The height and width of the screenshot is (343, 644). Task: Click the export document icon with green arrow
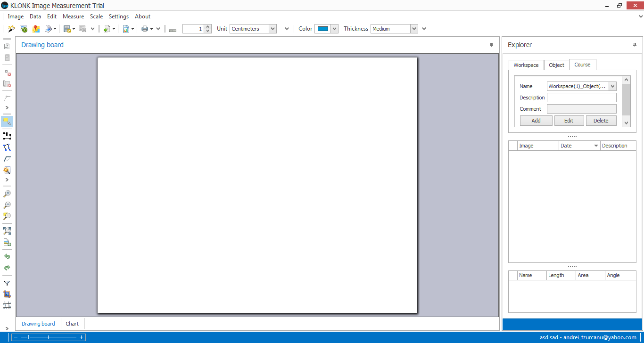(x=107, y=29)
